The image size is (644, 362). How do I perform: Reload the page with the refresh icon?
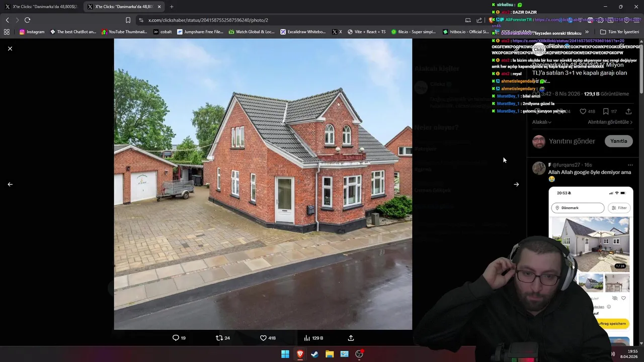click(x=28, y=20)
